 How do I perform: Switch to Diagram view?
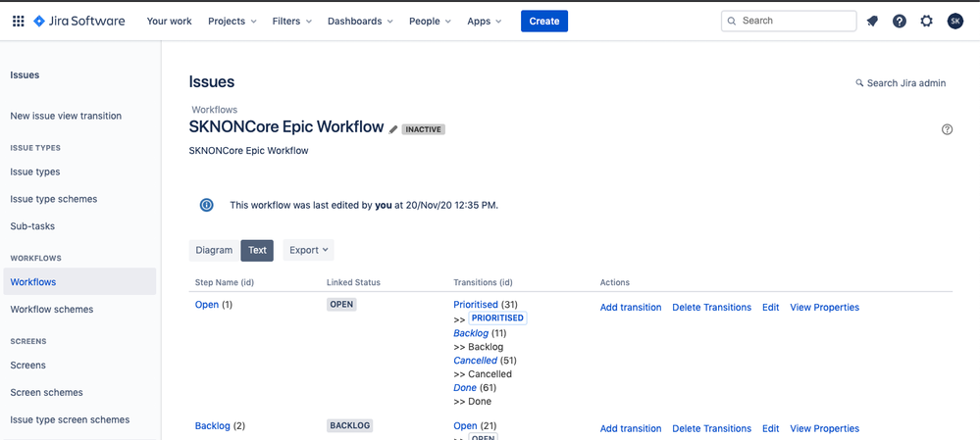coord(214,250)
